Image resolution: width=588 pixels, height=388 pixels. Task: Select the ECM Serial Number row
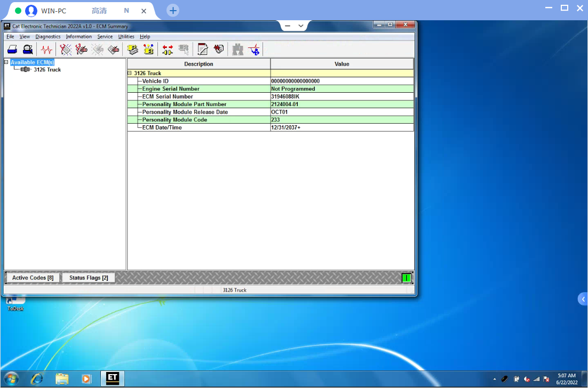pyautogui.click(x=271, y=96)
